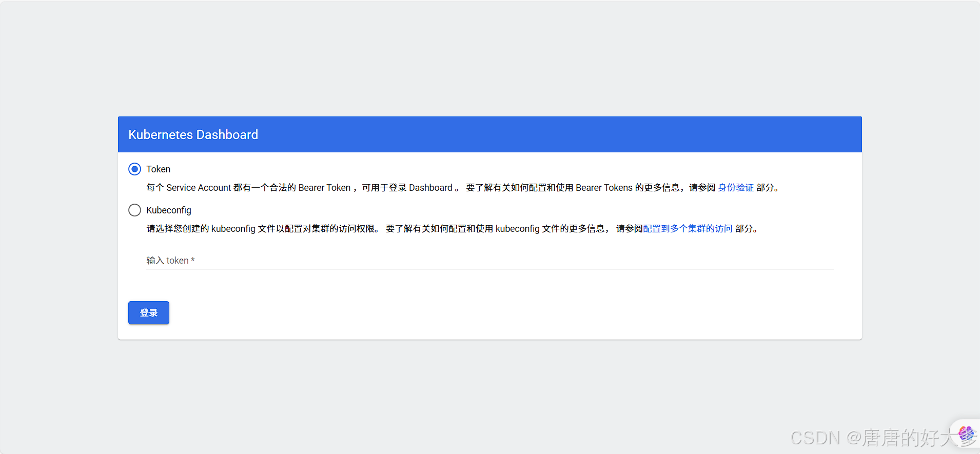Screen dimensions: 980x454
Task: Click the blue 登录 button
Action: tap(149, 313)
